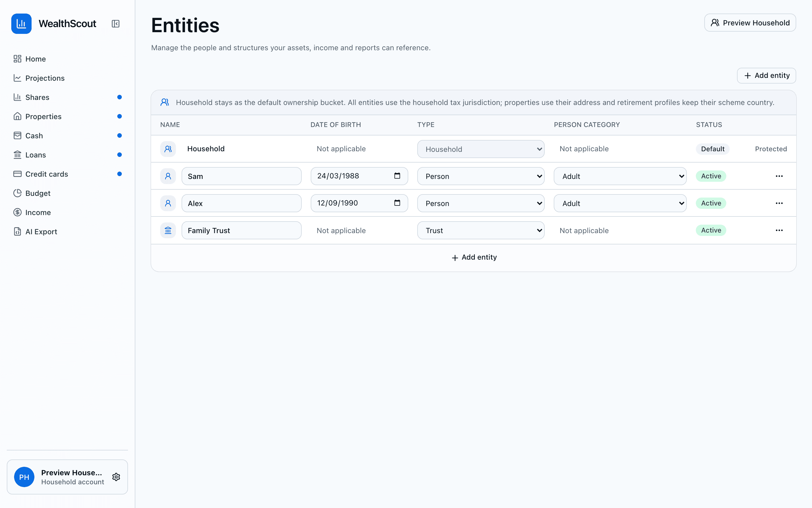812x508 pixels.
Task: Click the PH avatar circle
Action: tap(24, 477)
